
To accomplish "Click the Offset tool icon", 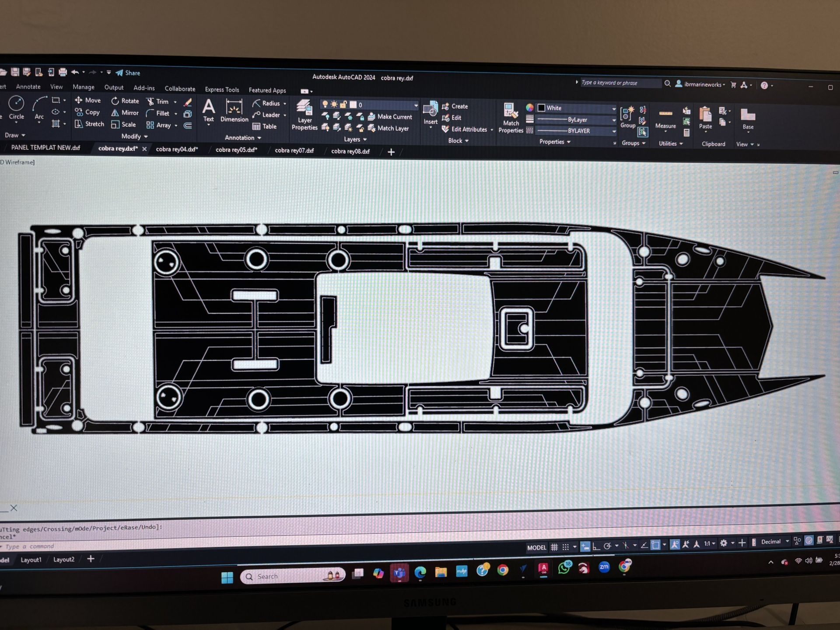I will coord(188,126).
